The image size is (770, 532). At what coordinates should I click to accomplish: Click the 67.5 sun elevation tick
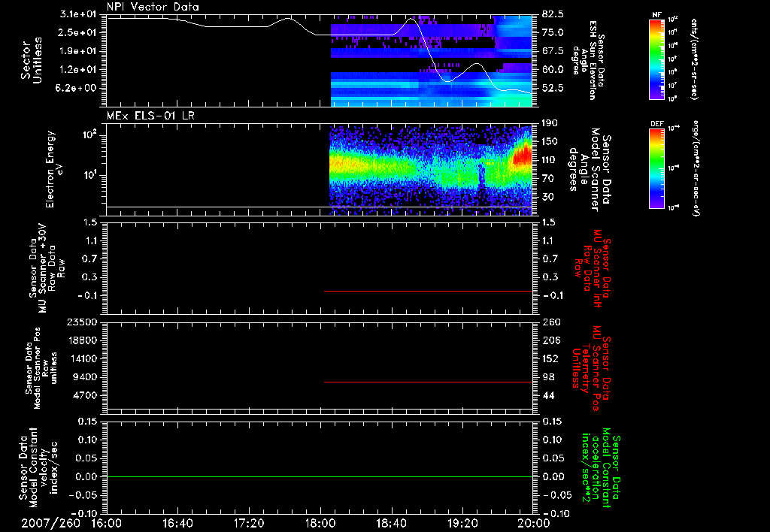553,51
